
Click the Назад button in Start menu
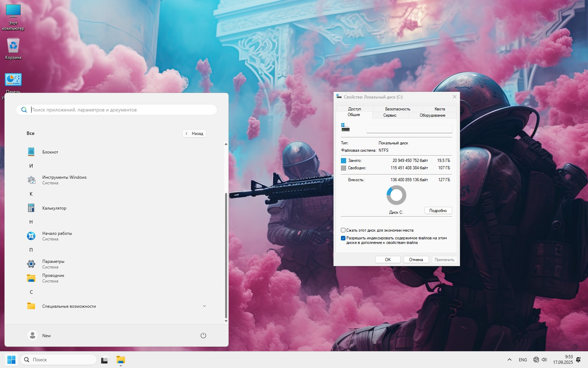coord(194,134)
